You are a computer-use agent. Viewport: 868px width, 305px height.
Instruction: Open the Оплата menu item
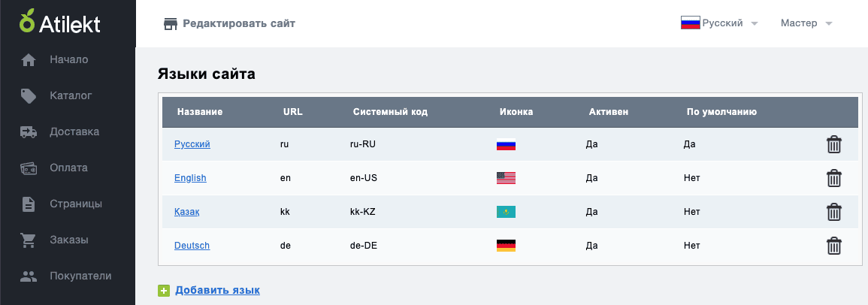[68, 168]
